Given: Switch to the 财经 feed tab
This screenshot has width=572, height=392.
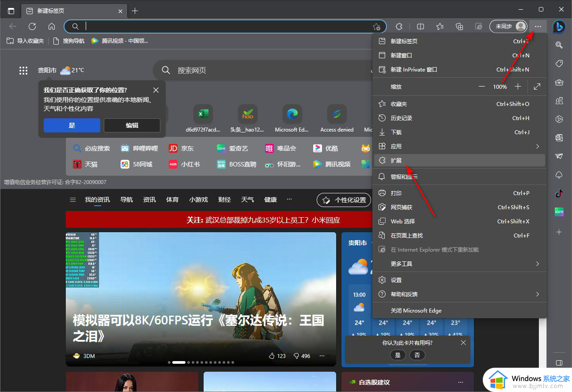Looking at the screenshot, I should coord(224,200).
